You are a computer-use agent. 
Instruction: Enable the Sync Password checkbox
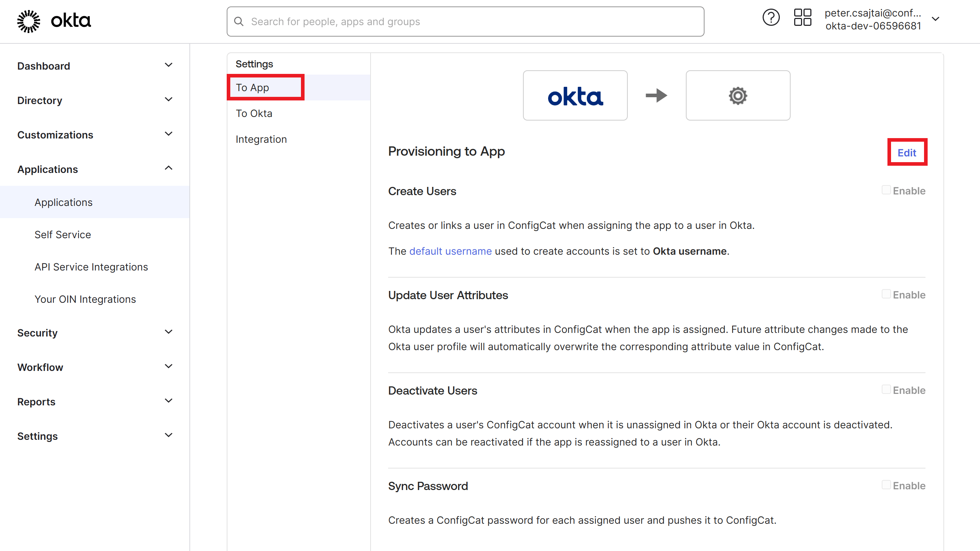[x=886, y=485]
